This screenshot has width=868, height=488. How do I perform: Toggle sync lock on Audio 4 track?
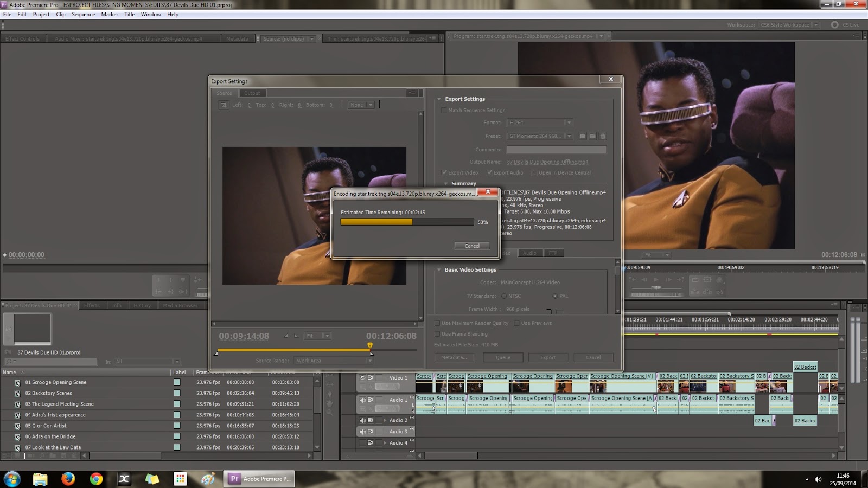pyautogui.click(x=371, y=443)
